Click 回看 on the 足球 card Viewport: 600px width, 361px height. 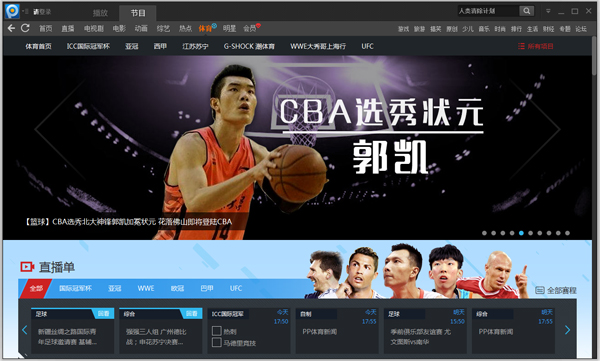point(103,314)
